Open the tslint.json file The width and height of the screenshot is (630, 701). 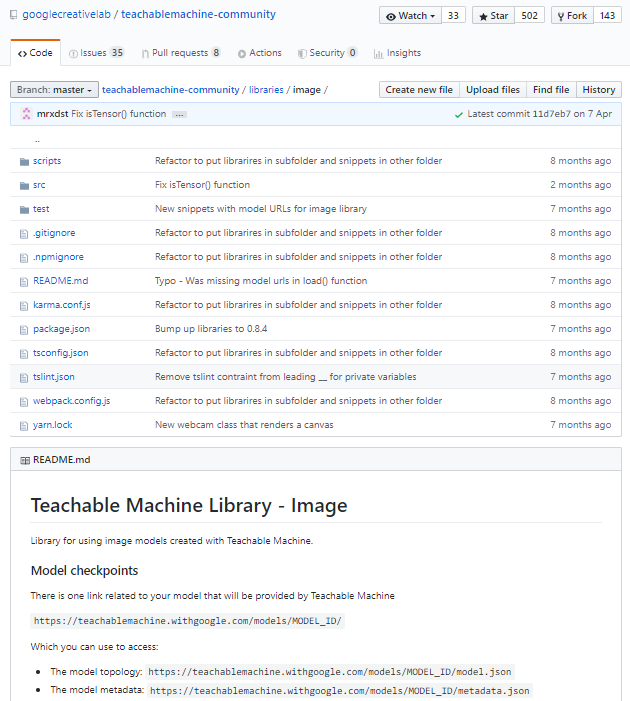pyautogui.click(x=54, y=377)
